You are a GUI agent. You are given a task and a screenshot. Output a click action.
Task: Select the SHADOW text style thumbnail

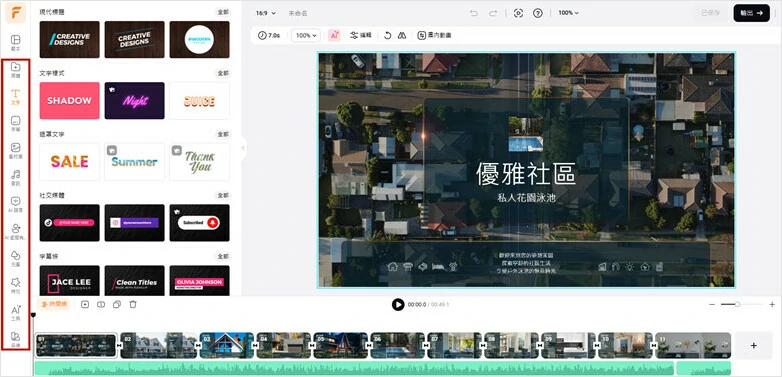click(x=69, y=101)
